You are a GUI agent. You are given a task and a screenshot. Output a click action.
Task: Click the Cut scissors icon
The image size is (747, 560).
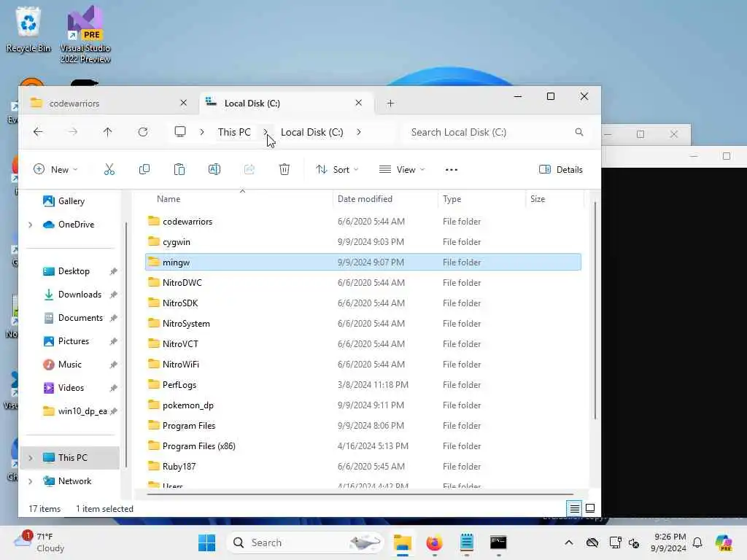(109, 169)
